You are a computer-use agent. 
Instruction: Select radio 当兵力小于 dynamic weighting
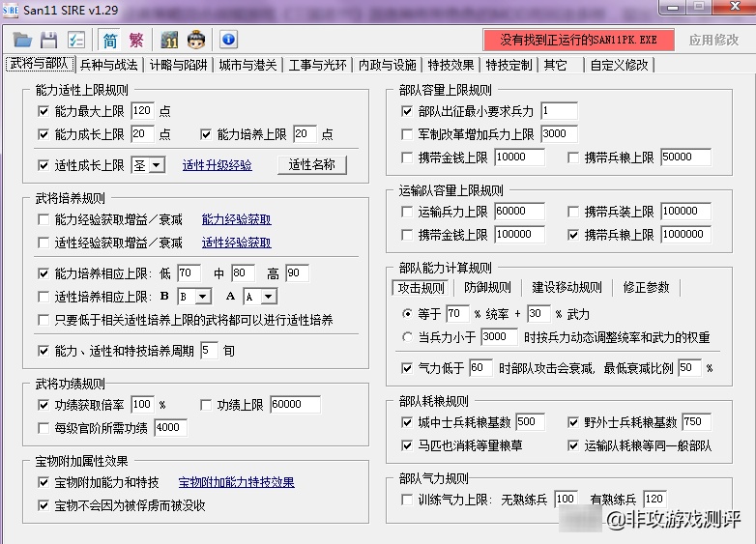pos(407,337)
